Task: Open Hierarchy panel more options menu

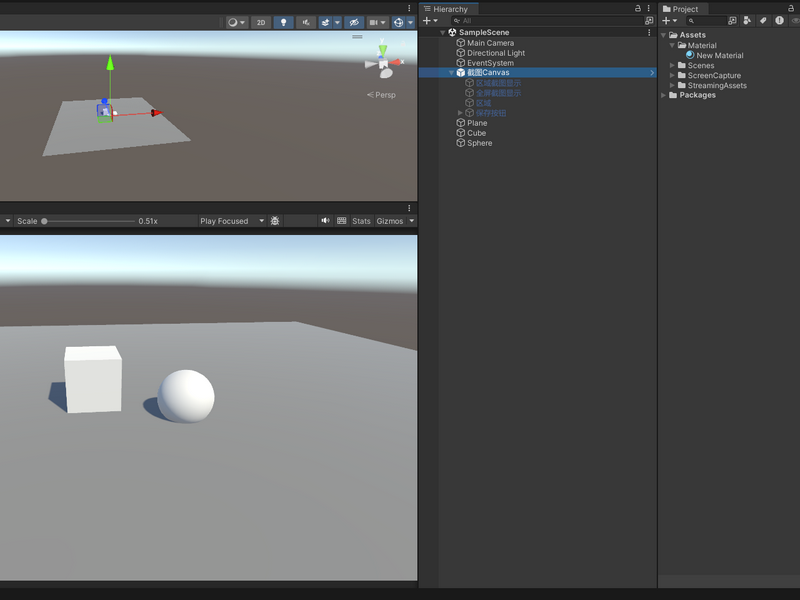Action: point(648,9)
